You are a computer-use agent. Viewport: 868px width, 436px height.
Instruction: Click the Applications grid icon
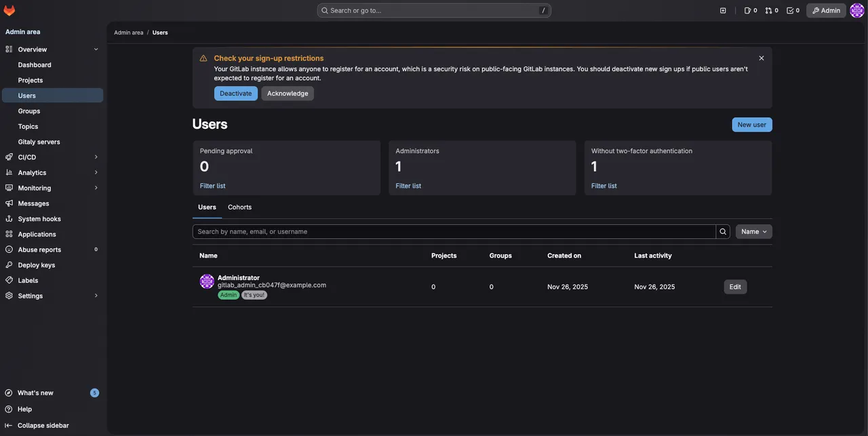point(9,234)
